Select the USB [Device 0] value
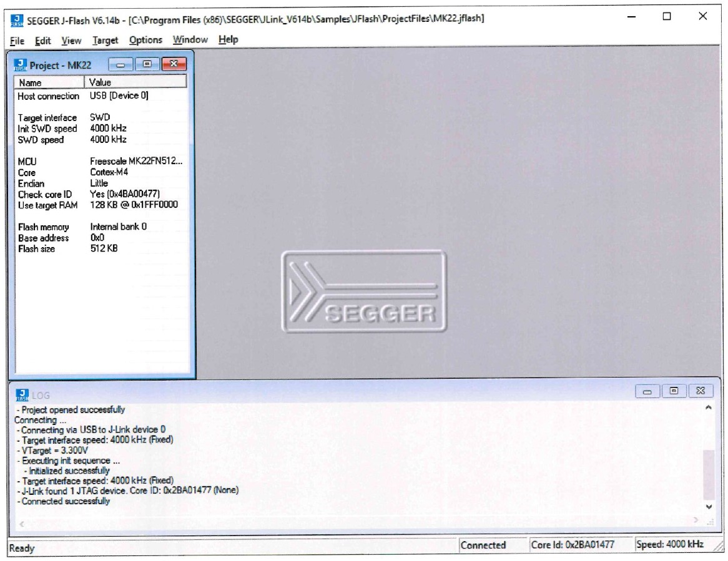Screen dimensions: 728x561 (119, 95)
